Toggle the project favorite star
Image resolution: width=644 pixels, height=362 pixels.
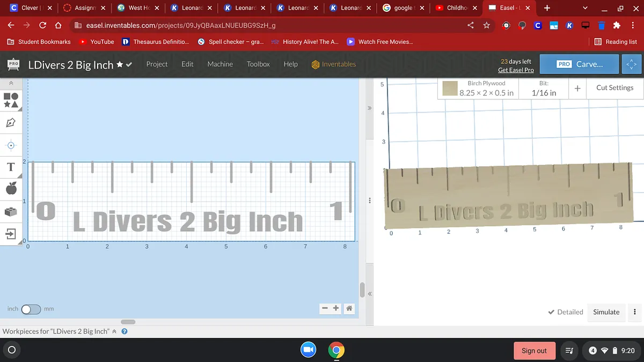click(x=120, y=64)
